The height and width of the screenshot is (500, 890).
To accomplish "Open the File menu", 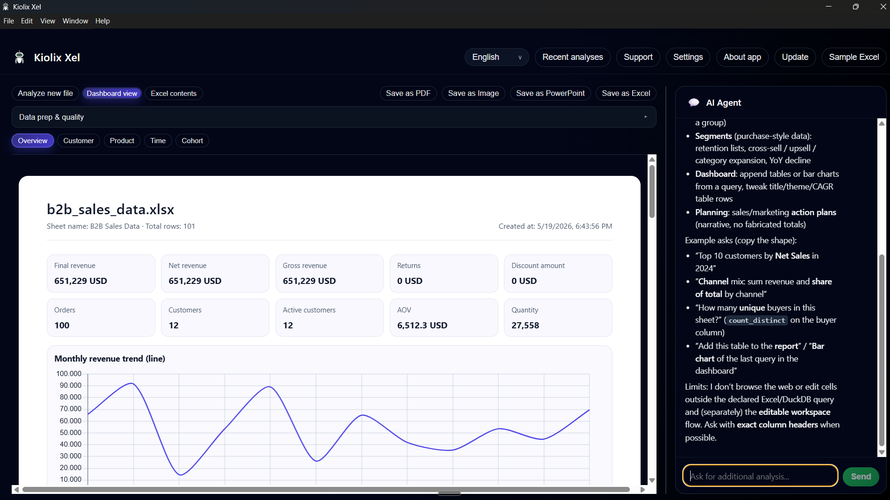I will tap(9, 21).
